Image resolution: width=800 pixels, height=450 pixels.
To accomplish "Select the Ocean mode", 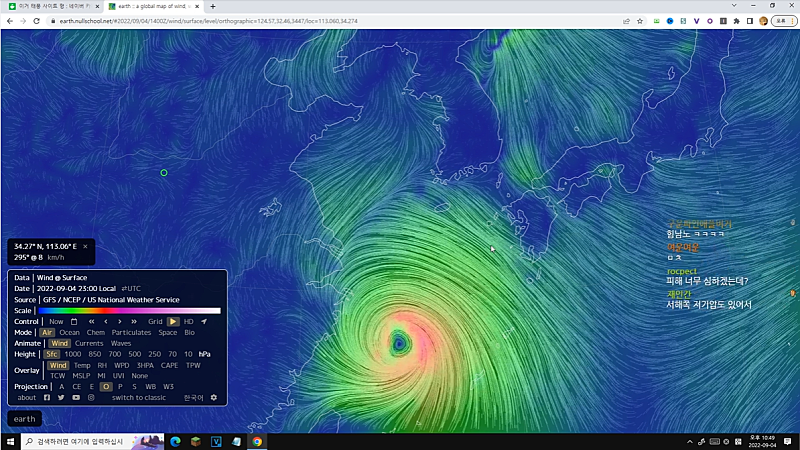I will (69, 332).
